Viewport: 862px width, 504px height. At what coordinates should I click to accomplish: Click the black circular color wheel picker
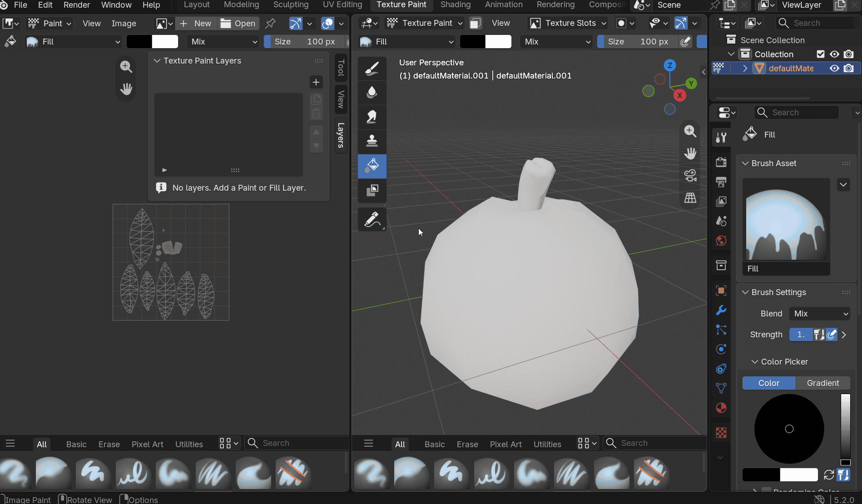[x=789, y=429]
